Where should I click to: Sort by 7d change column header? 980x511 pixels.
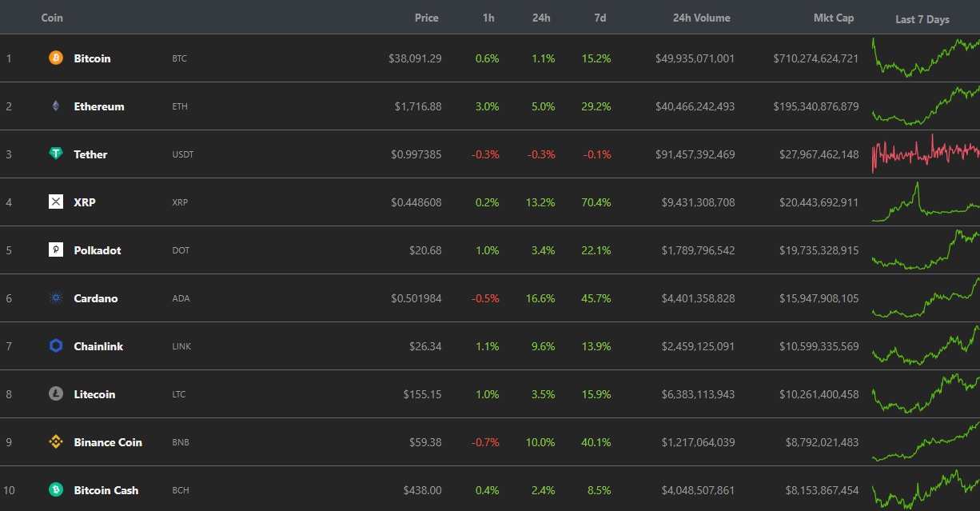click(x=600, y=18)
